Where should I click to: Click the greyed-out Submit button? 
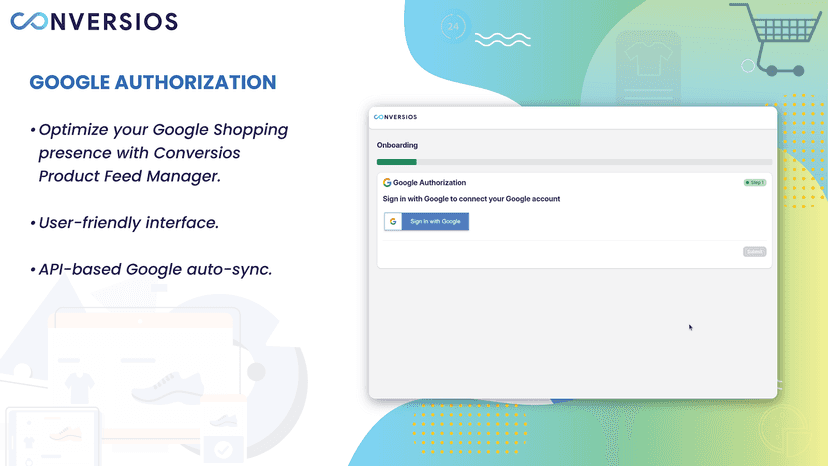click(x=754, y=251)
